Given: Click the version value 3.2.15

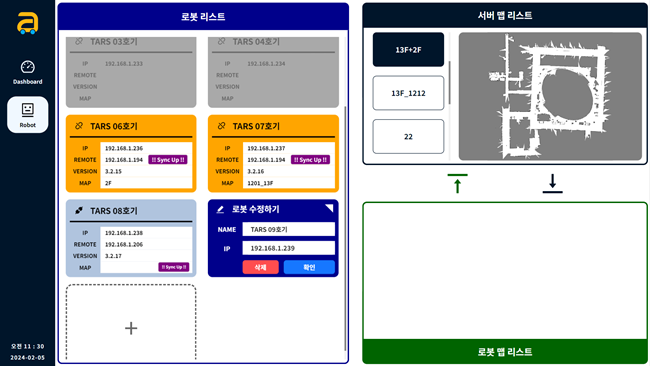Looking at the screenshot, I should [x=113, y=171].
